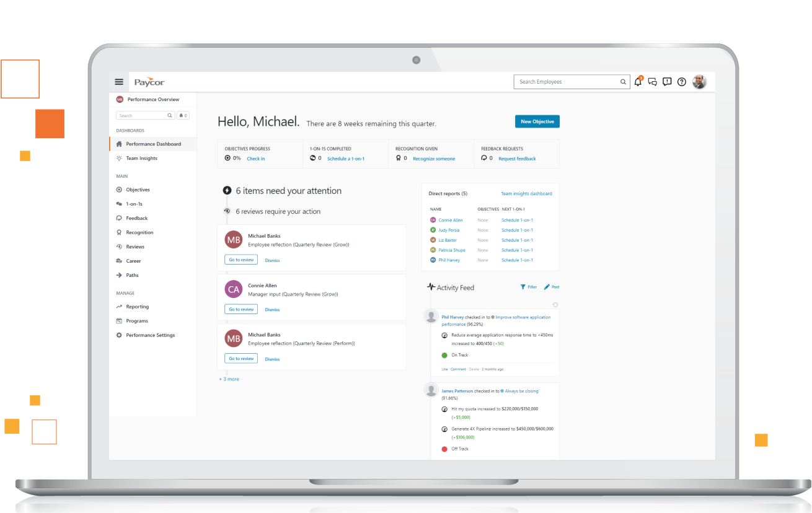This screenshot has height=513, width=812.
Task: Open Team insights dashboard link
Action: [x=526, y=193]
